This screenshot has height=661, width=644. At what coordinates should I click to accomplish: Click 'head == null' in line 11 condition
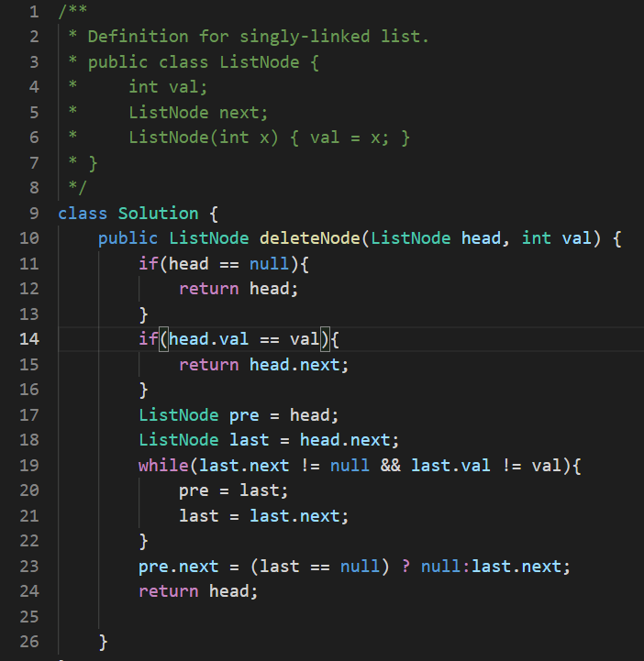228,264
